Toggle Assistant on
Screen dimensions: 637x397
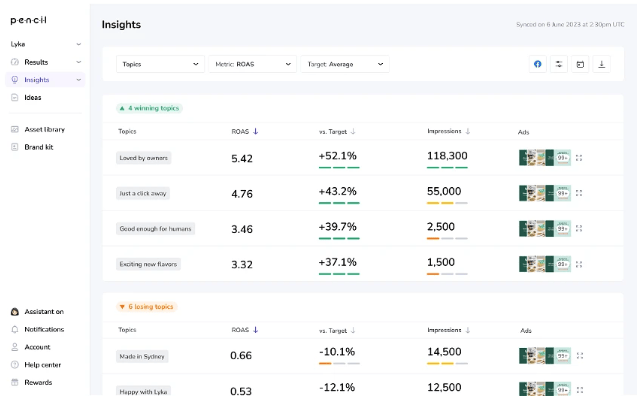coord(44,312)
